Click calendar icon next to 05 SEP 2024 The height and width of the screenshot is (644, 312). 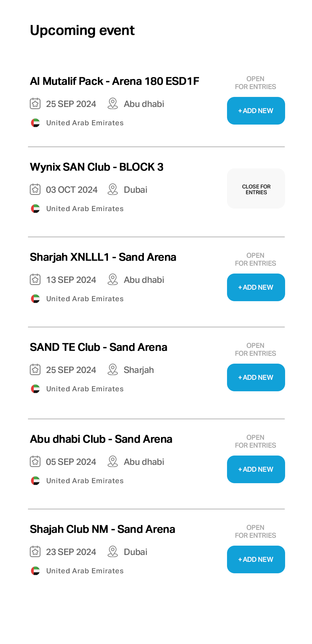coord(35,461)
